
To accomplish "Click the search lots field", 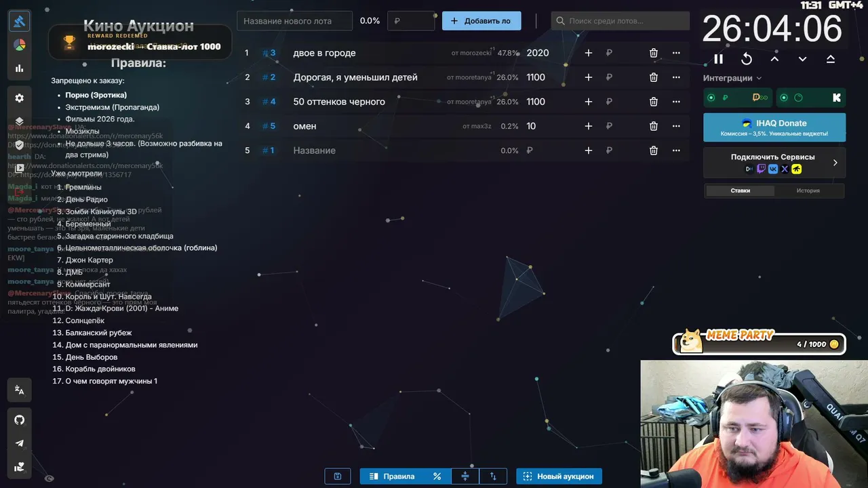I will [620, 21].
